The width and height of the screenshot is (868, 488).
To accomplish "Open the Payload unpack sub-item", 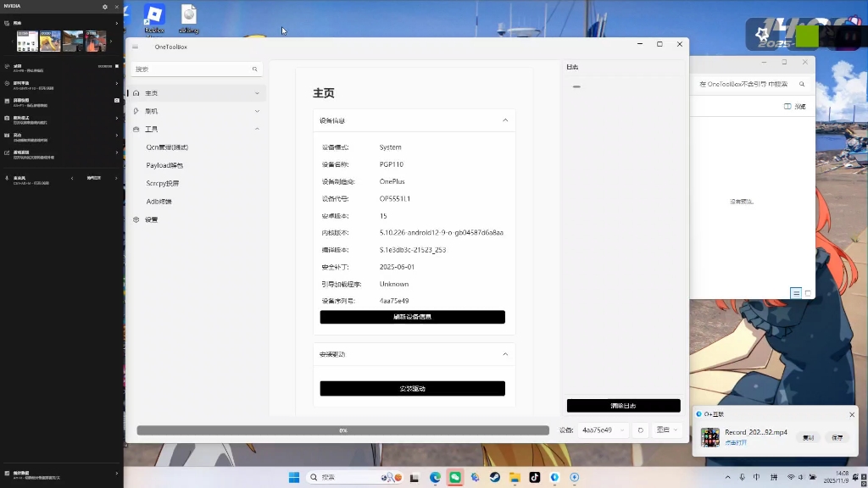I will (164, 165).
